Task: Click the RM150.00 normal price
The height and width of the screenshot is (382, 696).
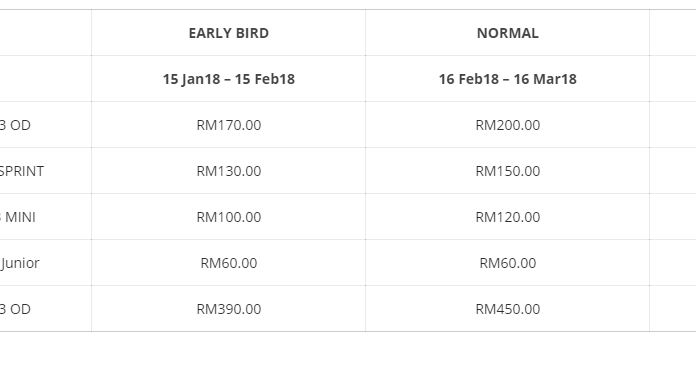Action: (x=507, y=171)
